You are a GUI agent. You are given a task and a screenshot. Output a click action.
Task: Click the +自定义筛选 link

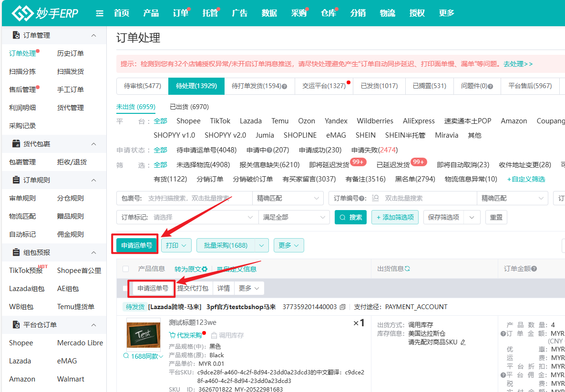(526, 179)
